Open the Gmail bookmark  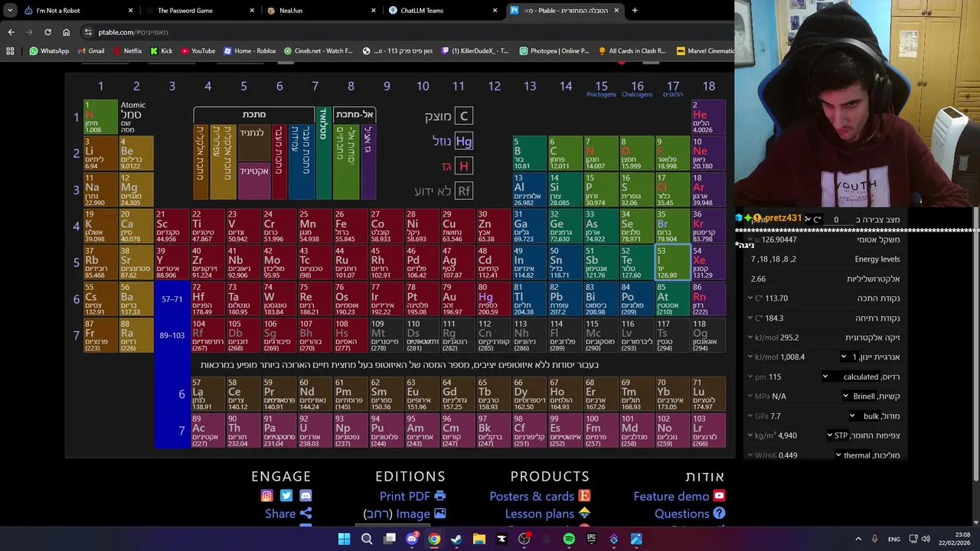[x=90, y=51]
